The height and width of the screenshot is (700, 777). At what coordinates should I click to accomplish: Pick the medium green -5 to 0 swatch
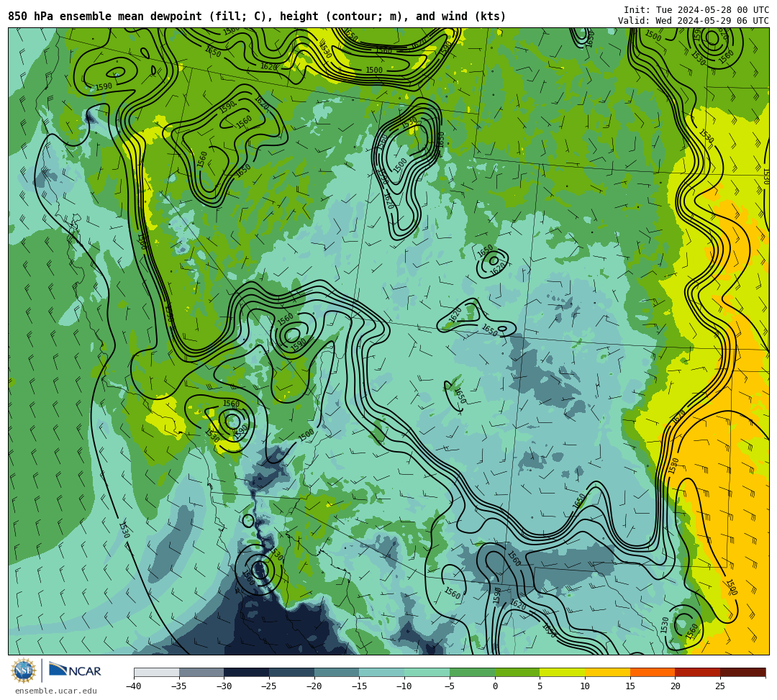click(472, 672)
